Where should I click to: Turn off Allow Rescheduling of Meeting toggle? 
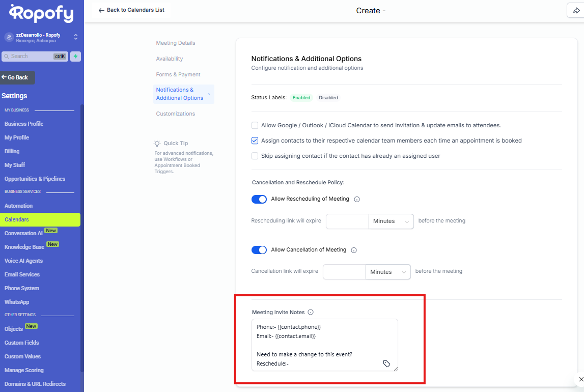pos(259,199)
